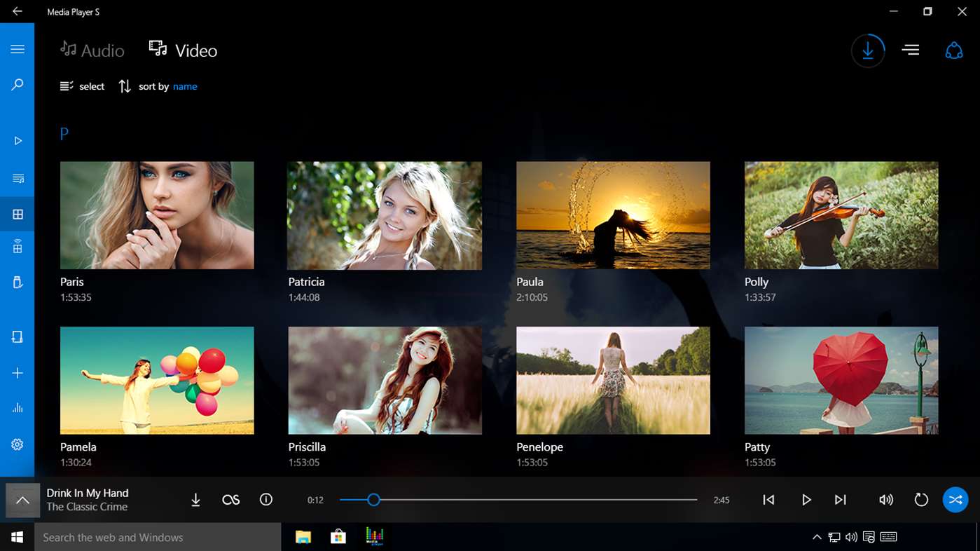Click the search icon in sidebar

tap(18, 85)
